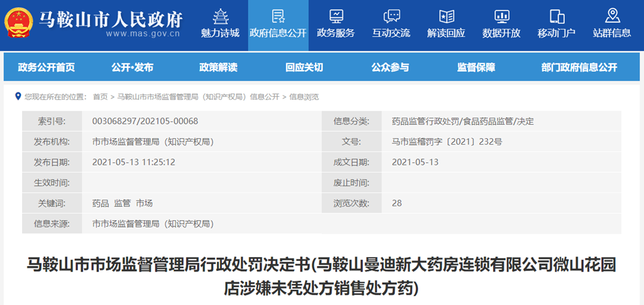Open the 站群信息 menu label
644x305 pixels.
click(x=612, y=33)
